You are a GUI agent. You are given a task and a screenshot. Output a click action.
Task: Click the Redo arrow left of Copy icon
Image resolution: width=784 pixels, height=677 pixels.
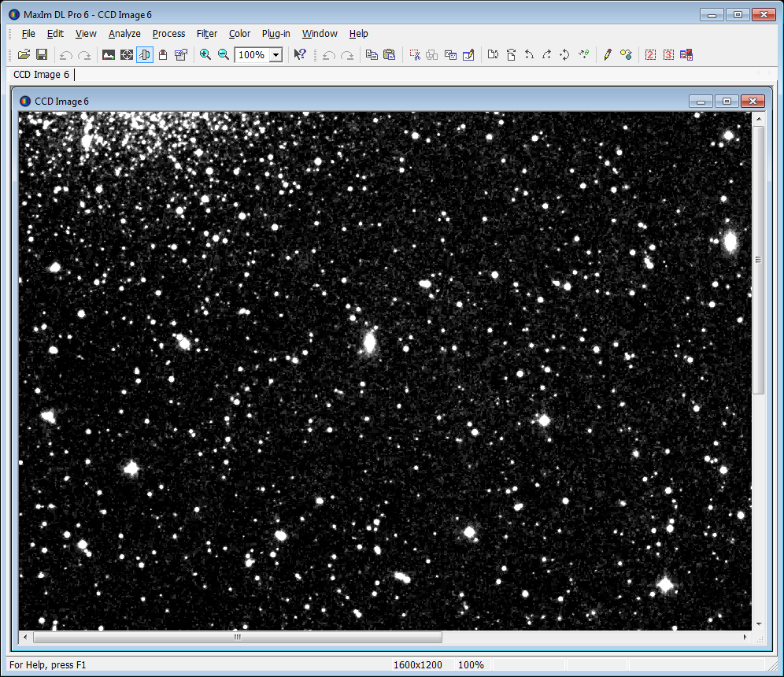(x=347, y=55)
